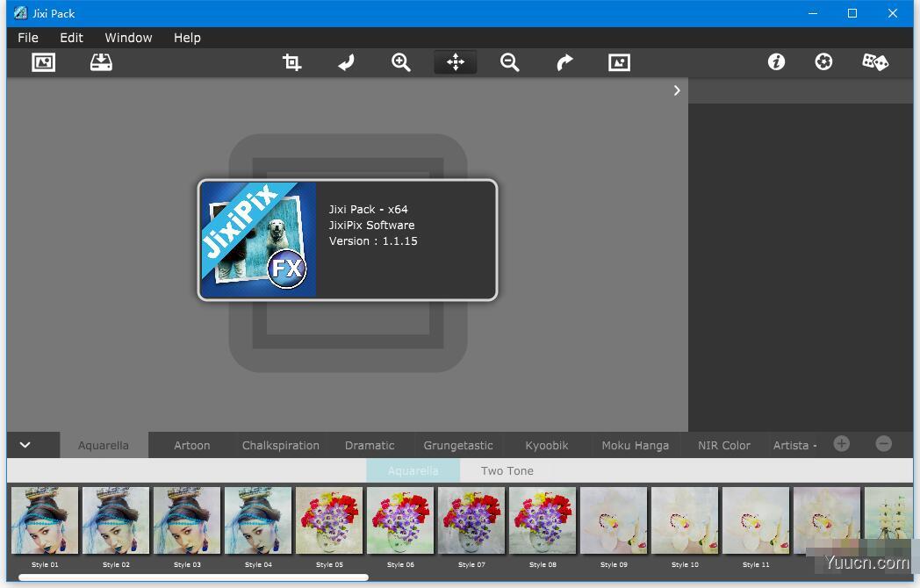Switch to the NIR Color tab
The width and height of the screenshot is (920, 588).
pyautogui.click(x=724, y=446)
